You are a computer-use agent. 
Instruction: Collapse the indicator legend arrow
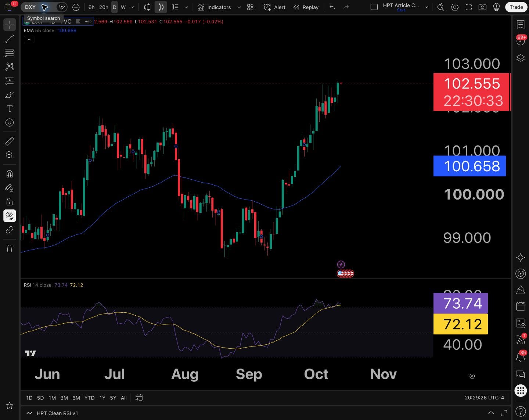tap(29, 39)
